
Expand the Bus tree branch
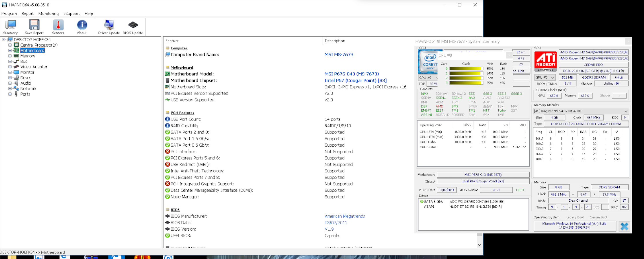coord(10,61)
